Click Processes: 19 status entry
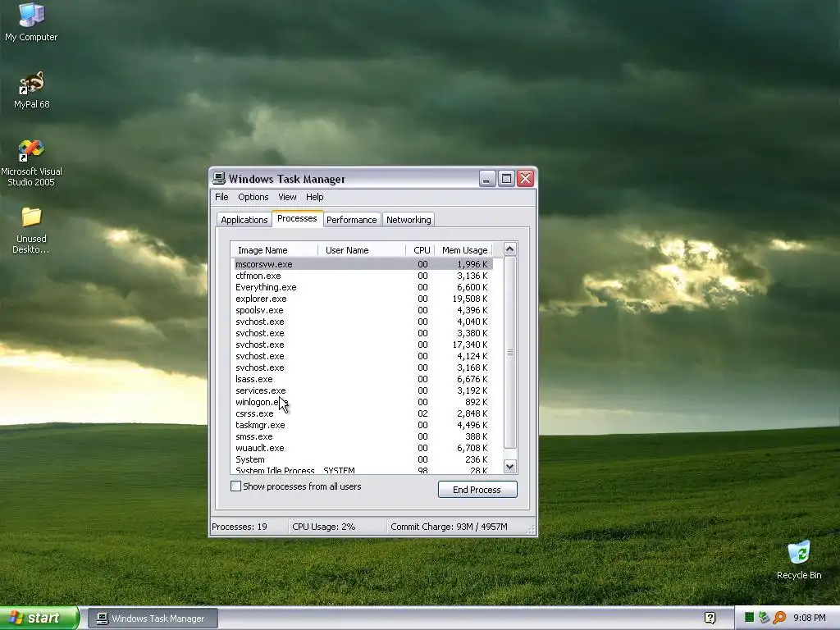The height and width of the screenshot is (630, 840). [240, 527]
